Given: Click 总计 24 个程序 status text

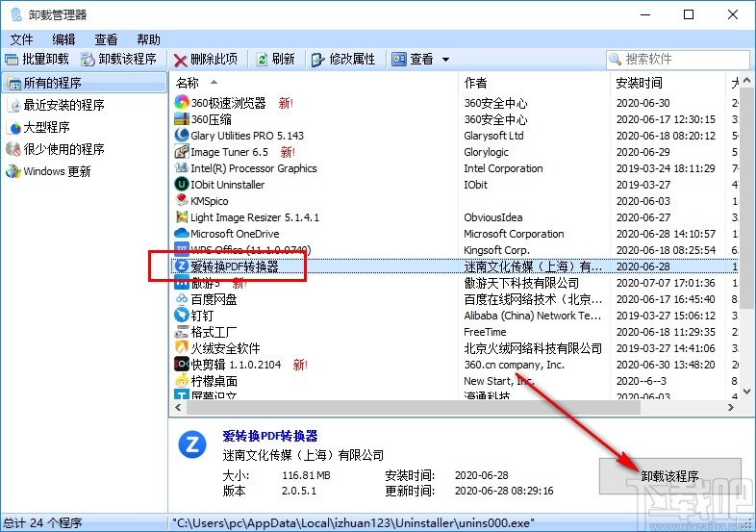Looking at the screenshot, I should (42, 522).
